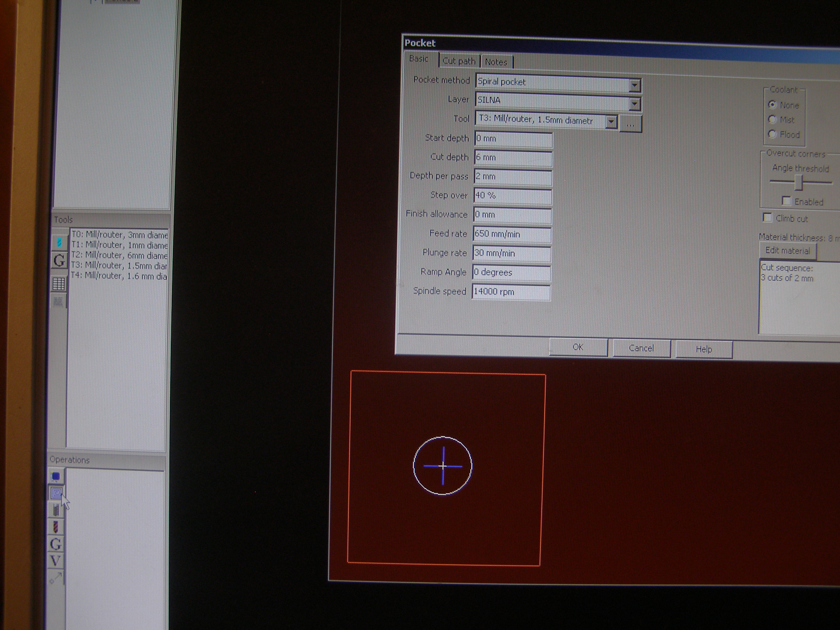Click the striped drill bit operation icon
Screen dimensions: 840x630
point(56,527)
